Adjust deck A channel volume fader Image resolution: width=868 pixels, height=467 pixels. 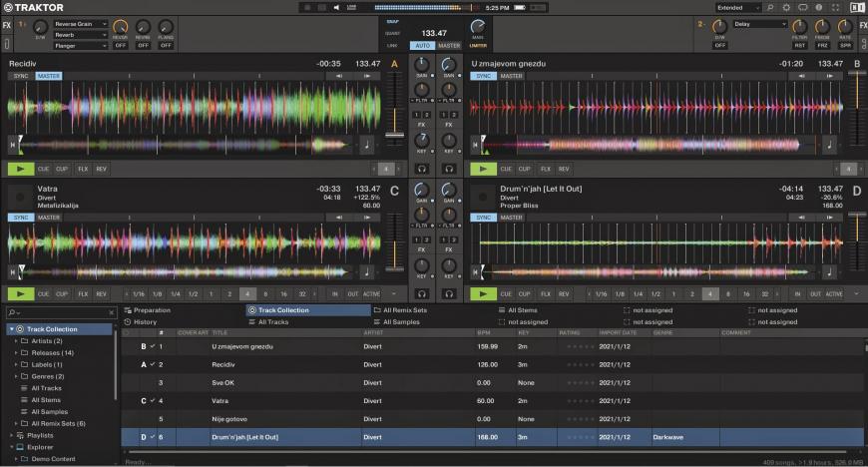395,135
